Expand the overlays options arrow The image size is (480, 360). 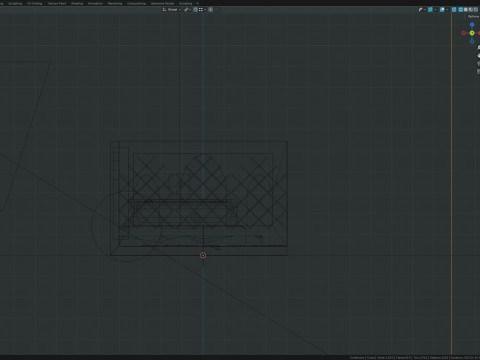coord(447,10)
